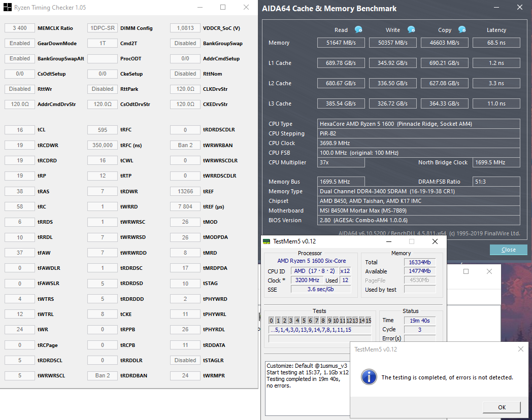Click the tRAS value 38

[x=20, y=191]
